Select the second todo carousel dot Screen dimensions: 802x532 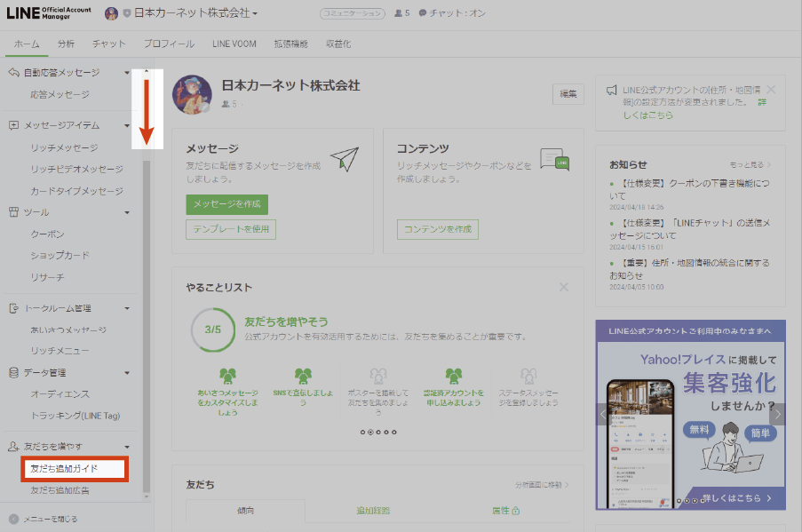tap(371, 433)
